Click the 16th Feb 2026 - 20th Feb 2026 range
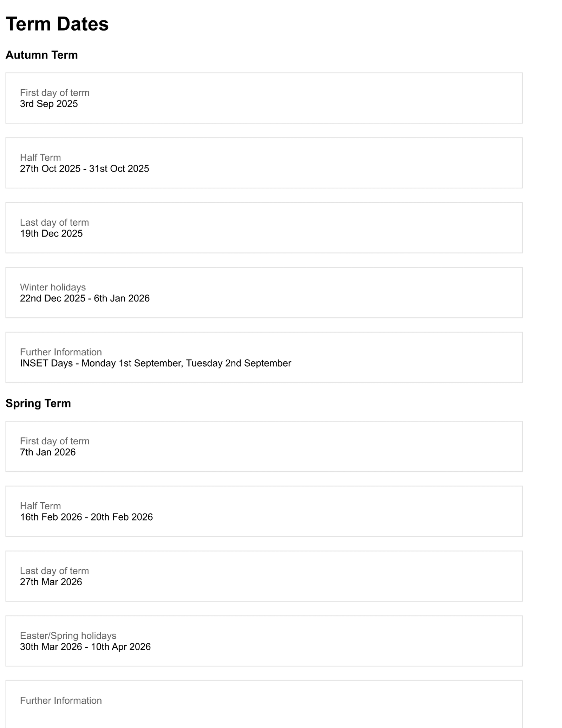The width and height of the screenshot is (562, 728). click(x=86, y=517)
